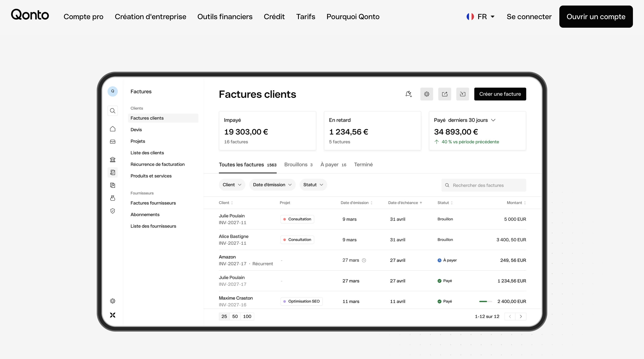The image size is (644, 359).
Task: Click the Qonto logo
Action: [30, 15]
